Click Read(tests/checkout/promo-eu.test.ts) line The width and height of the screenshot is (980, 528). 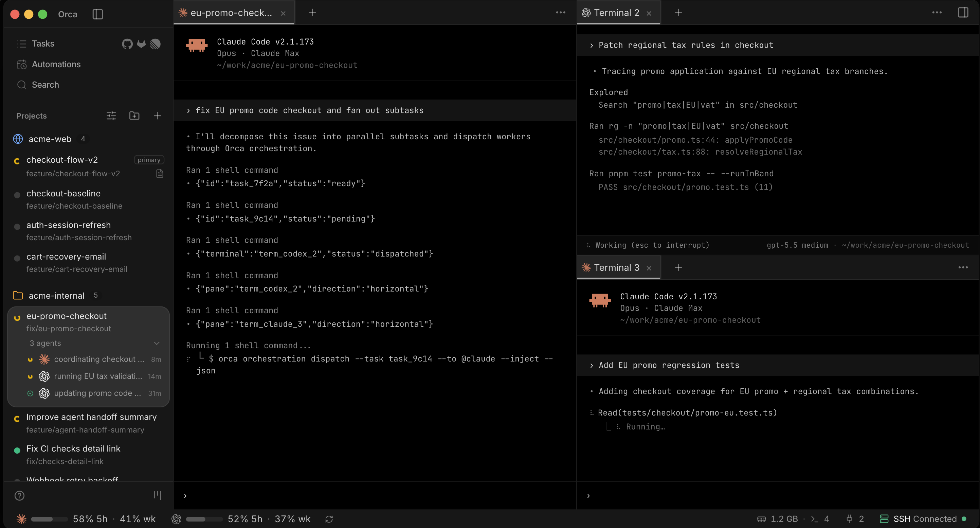coord(687,413)
